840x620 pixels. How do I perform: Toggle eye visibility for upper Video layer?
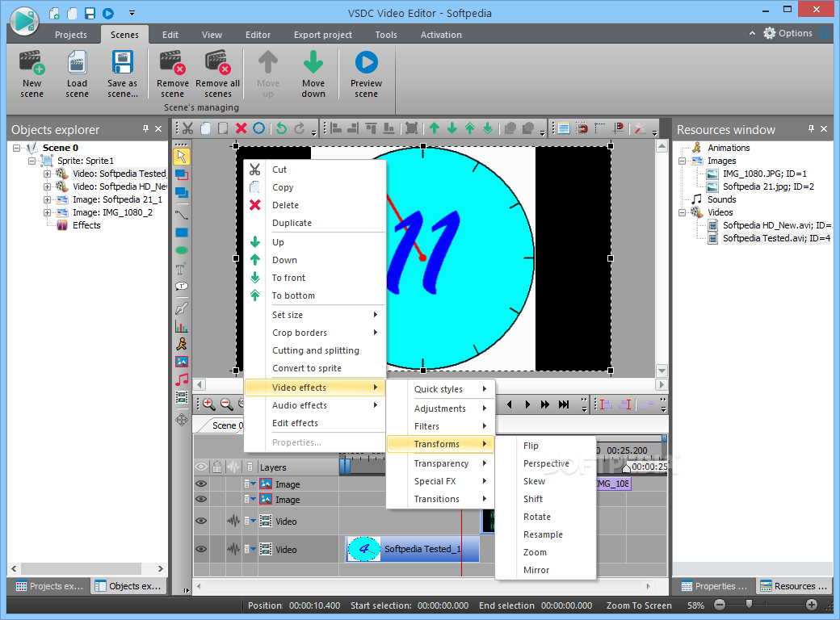point(201,521)
